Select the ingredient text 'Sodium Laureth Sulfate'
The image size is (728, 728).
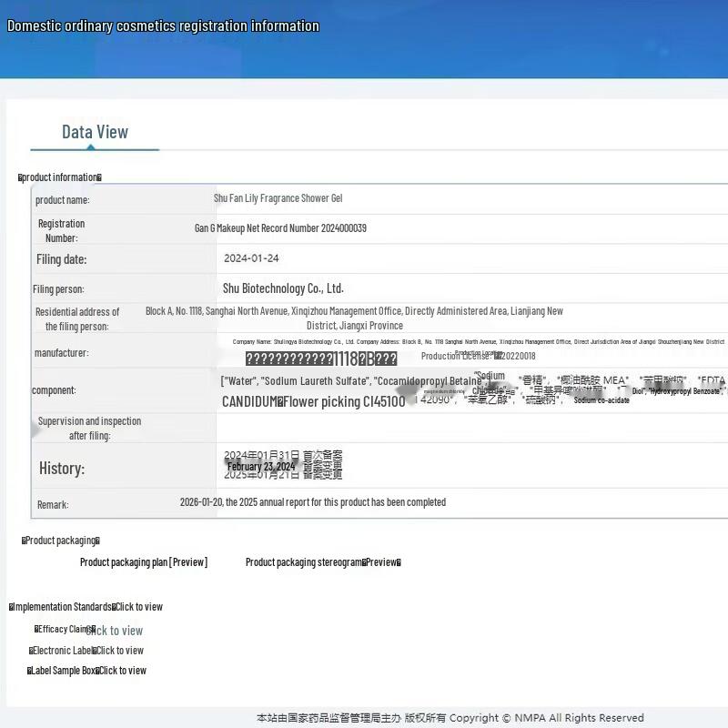tap(313, 381)
